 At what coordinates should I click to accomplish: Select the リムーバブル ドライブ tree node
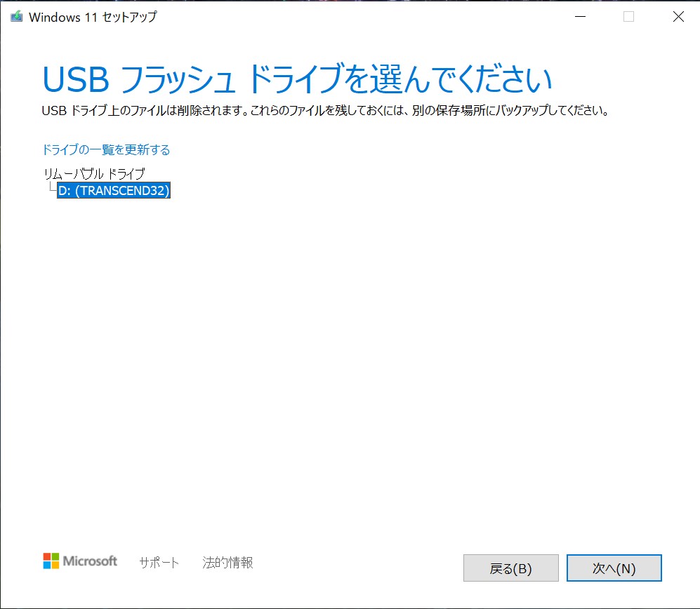pos(95,173)
